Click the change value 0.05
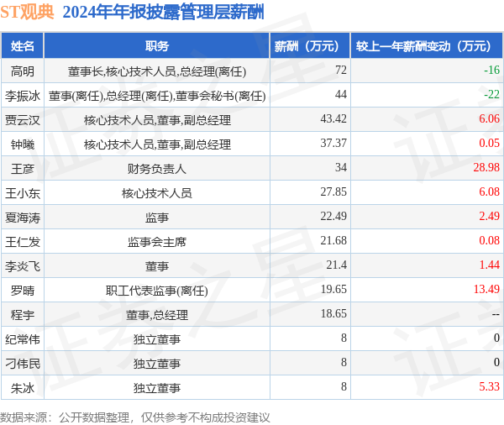The image size is (504, 425). point(489,143)
